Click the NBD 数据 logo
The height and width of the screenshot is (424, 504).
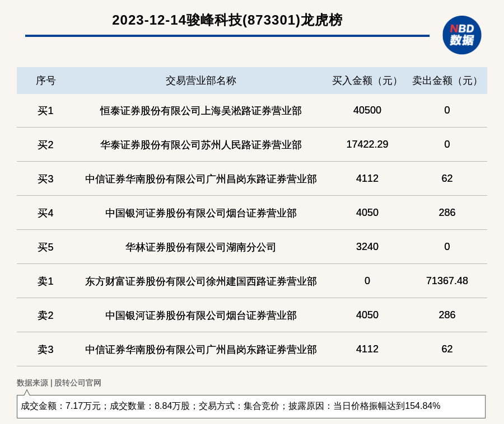coord(461,35)
